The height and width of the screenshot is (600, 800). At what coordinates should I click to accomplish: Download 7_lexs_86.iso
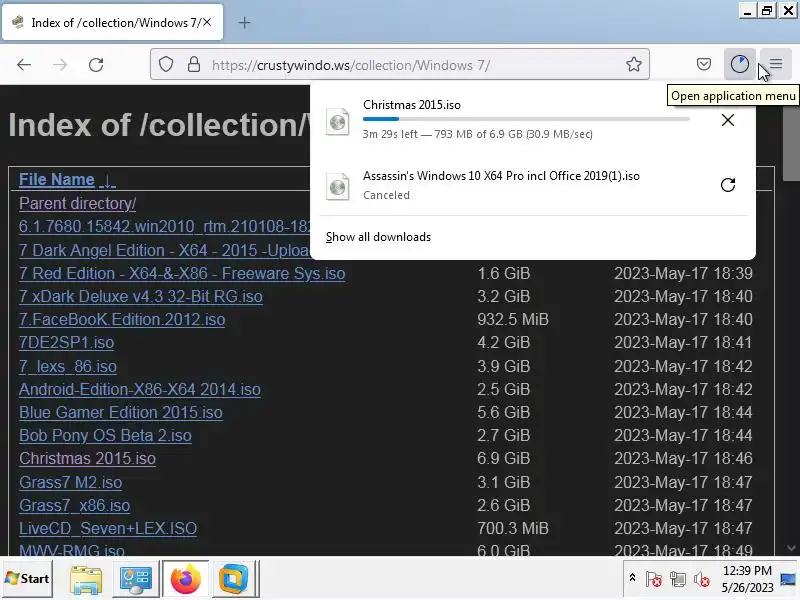68,366
